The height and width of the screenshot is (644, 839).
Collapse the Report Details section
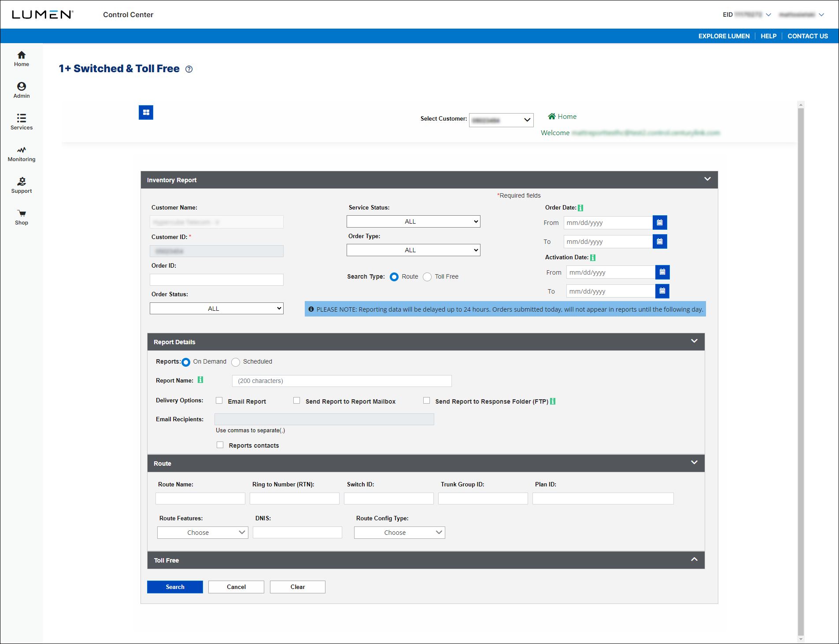point(694,341)
